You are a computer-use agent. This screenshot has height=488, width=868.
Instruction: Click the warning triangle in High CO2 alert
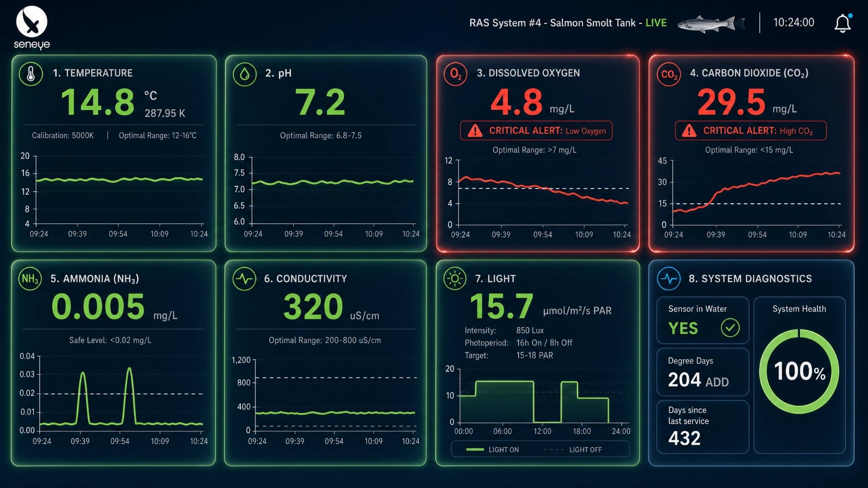689,130
